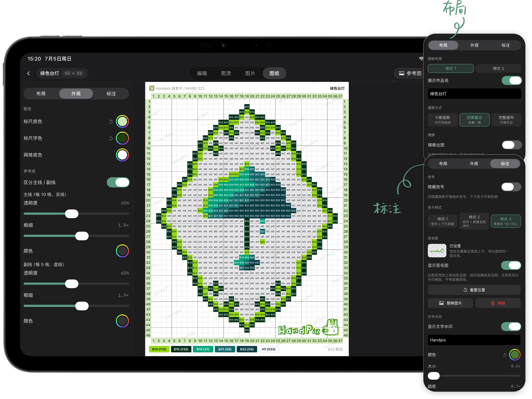Select 布局 tab in annotation panel
This screenshot has height=399, width=532.
tap(443, 163)
